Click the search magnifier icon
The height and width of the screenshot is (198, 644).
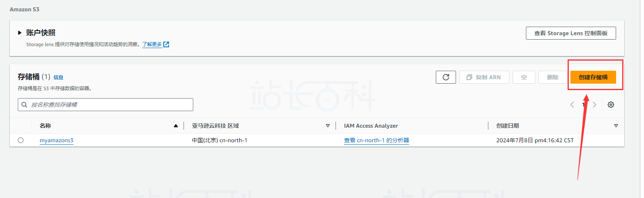pos(24,105)
